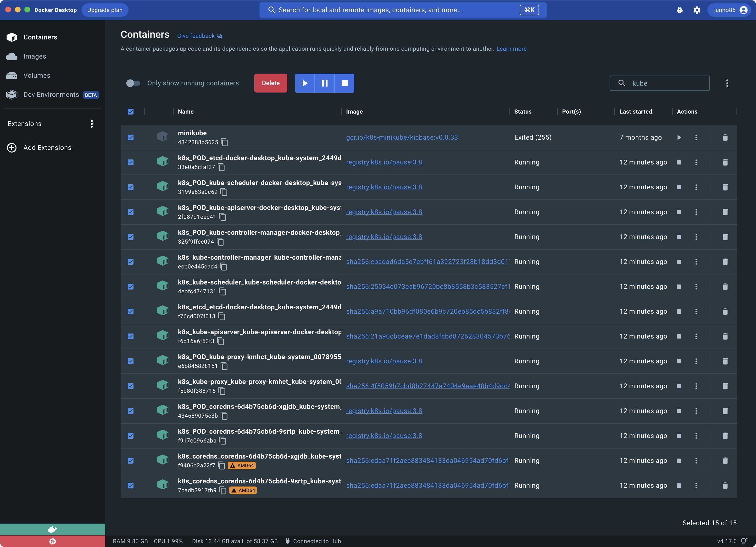Click the red Delete button
The width and height of the screenshot is (756, 547).
[x=270, y=83]
